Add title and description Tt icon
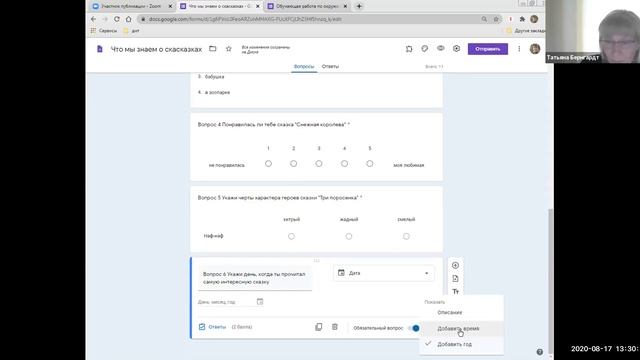640x360 pixels. pyautogui.click(x=456, y=291)
